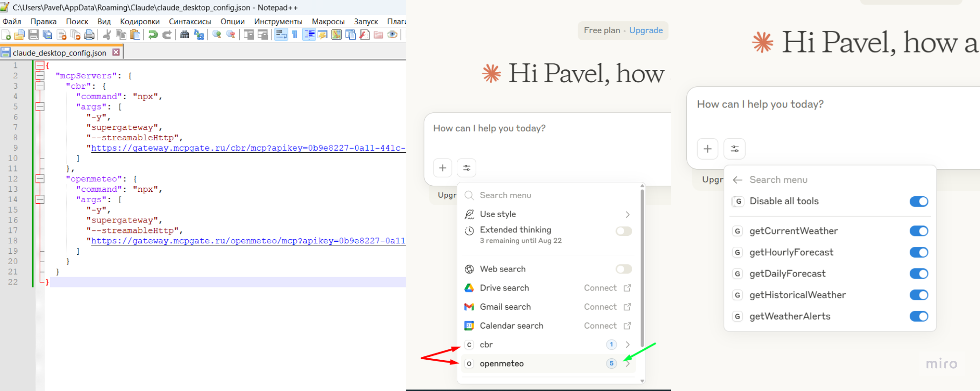Connect Calendar search
980x391 pixels.
(607, 326)
